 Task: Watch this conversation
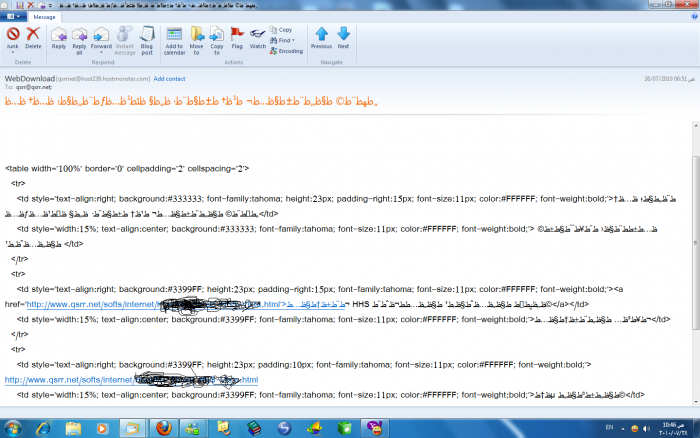(258, 38)
